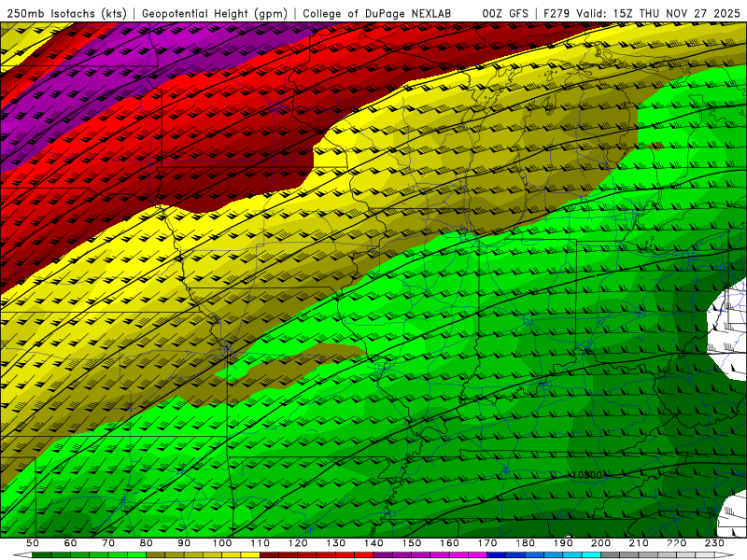Click the 160 knot color scale label
747x560 pixels.
[x=450, y=543]
